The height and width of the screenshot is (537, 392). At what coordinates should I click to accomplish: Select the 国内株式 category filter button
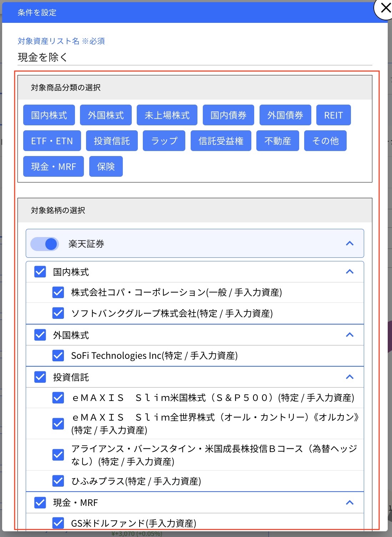(x=49, y=115)
